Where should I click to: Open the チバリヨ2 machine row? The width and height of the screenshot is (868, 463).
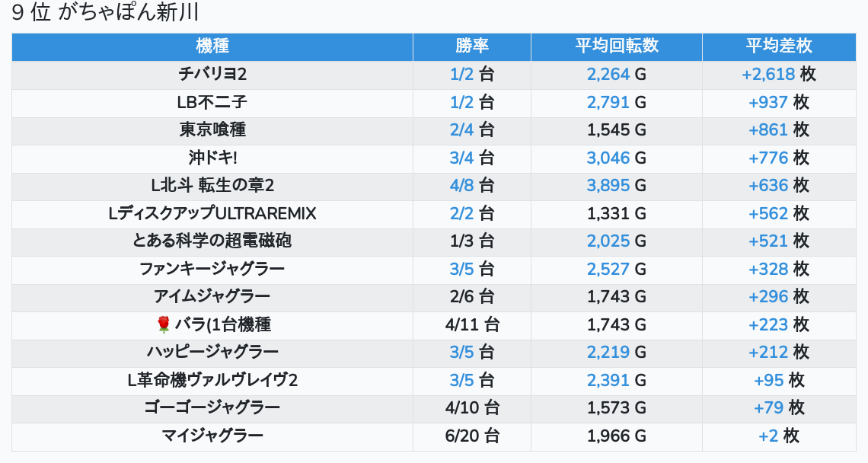click(212, 75)
